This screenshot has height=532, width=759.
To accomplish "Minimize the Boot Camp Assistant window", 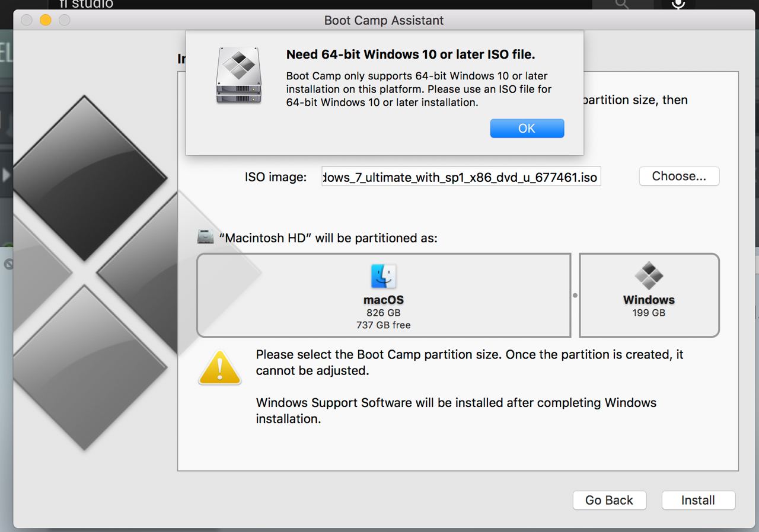I will tap(45, 20).
